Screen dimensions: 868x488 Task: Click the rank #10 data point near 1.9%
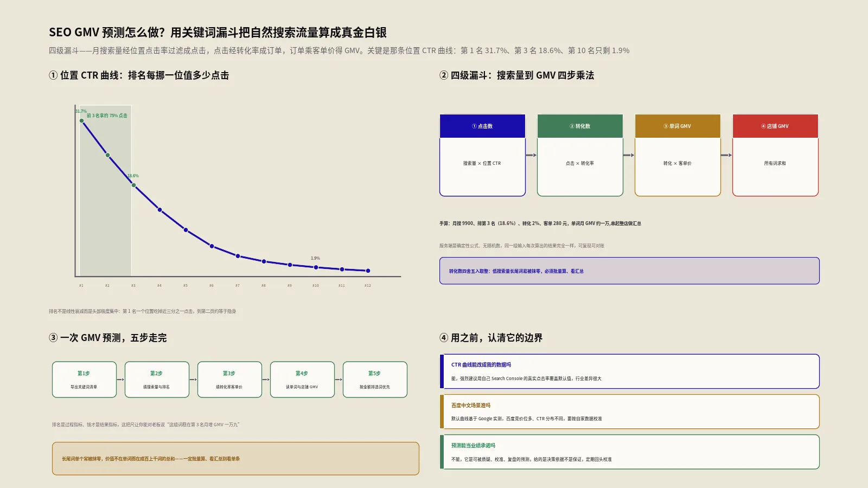[x=316, y=267]
